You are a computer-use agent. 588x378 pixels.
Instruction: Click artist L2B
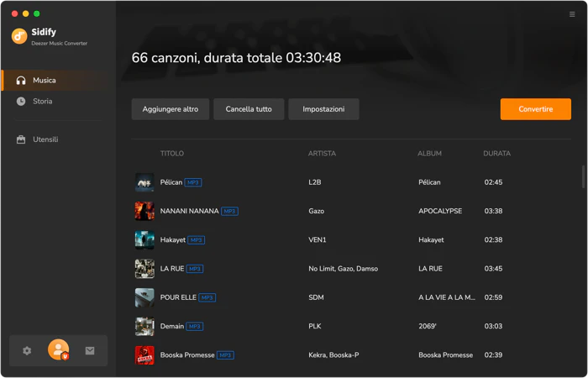[x=315, y=182]
